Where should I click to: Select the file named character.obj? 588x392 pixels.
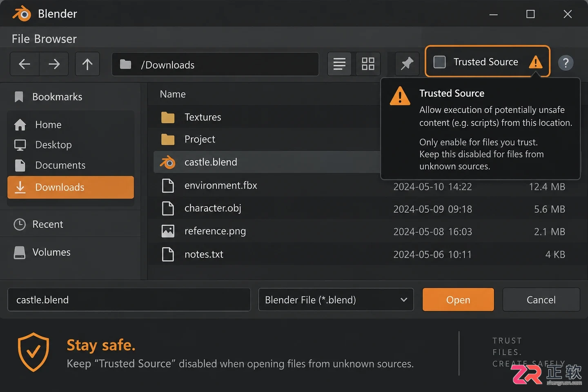(x=213, y=208)
